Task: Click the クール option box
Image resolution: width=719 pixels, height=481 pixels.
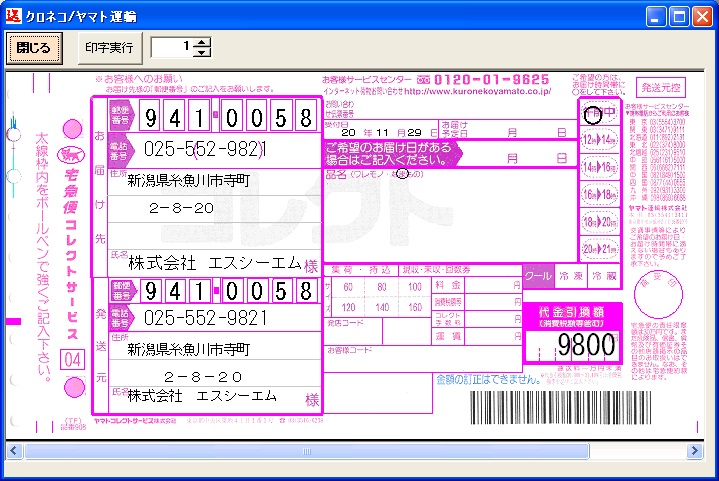Action: click(x=538, y=276)
